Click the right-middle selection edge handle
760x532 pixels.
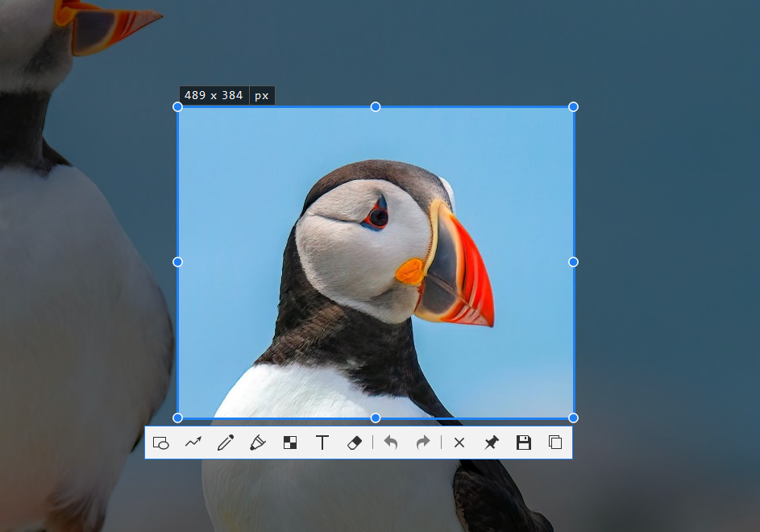(x=573, y=262)
